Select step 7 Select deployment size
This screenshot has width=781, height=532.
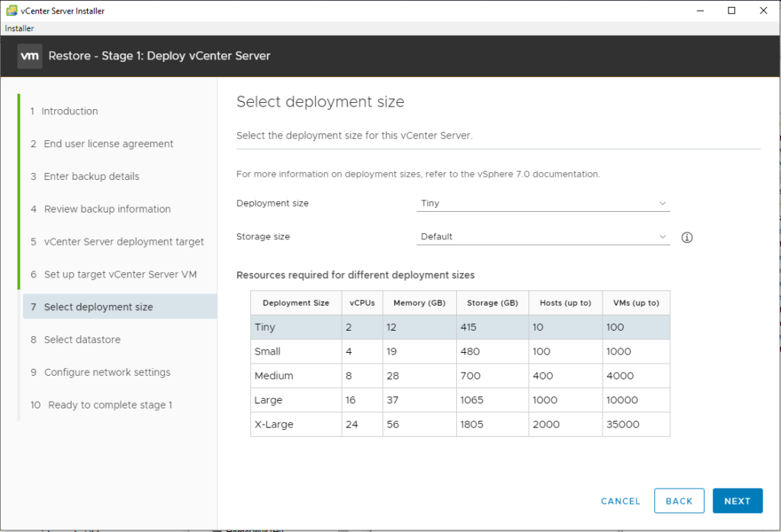(120, 306)
